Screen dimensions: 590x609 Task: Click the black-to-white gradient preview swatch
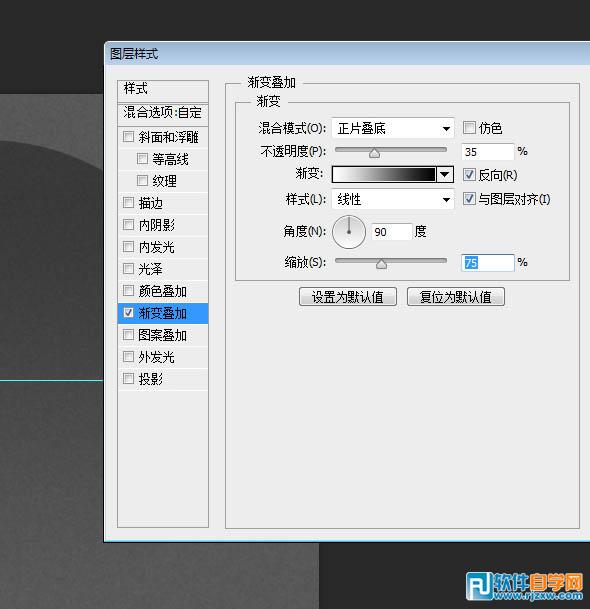tap(384, 175)
